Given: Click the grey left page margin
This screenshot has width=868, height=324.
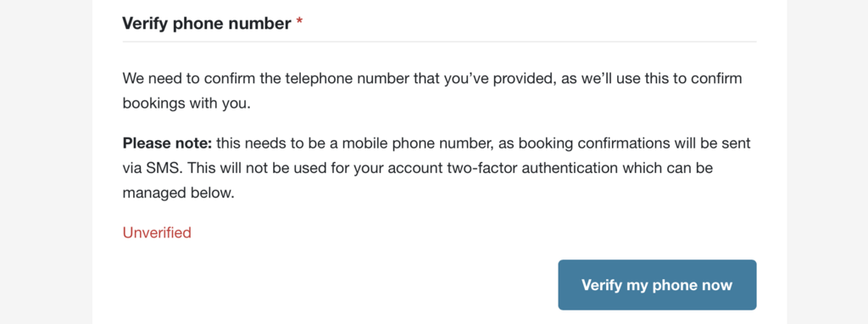Looking at the screenshot, I should pyautogui.click(x=46, y=162).
